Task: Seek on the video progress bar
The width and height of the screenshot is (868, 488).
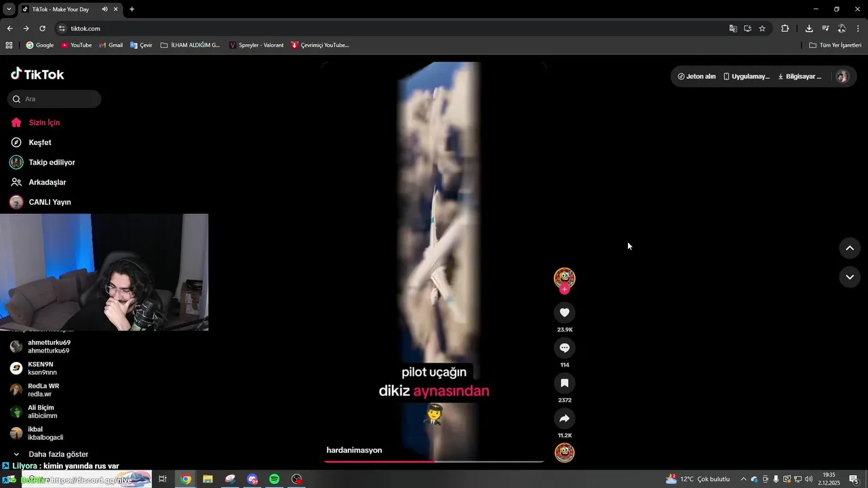Action: (x=434, y=462)
